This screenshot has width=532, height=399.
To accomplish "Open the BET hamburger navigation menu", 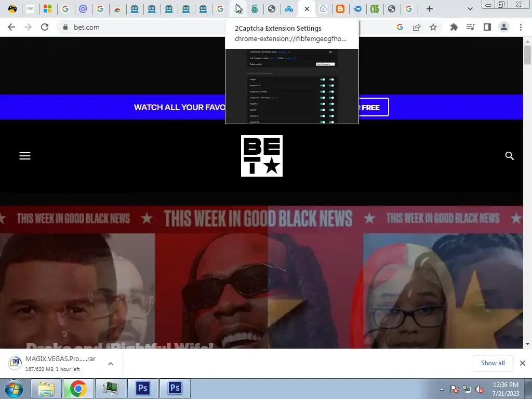I will coord(25,156).
